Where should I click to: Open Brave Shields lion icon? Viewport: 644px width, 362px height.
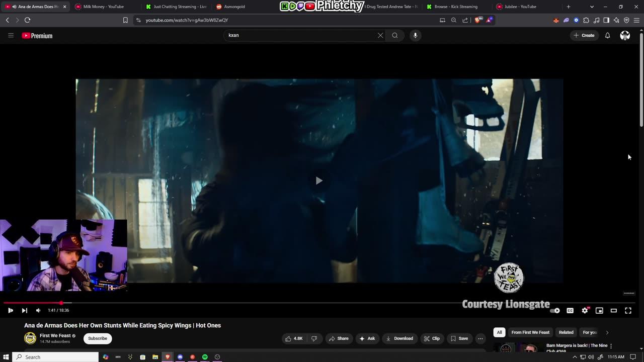click(x=477, y=20)
